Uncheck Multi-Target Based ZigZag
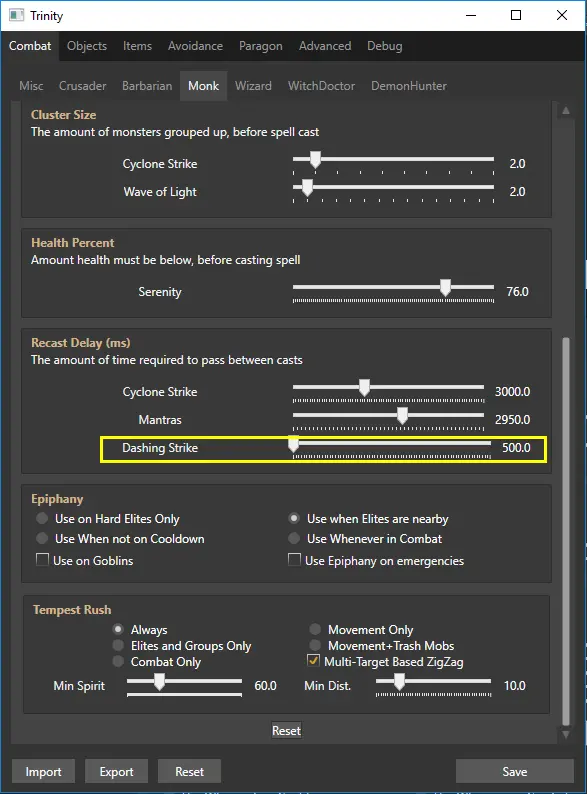 (x=314, y=660)
